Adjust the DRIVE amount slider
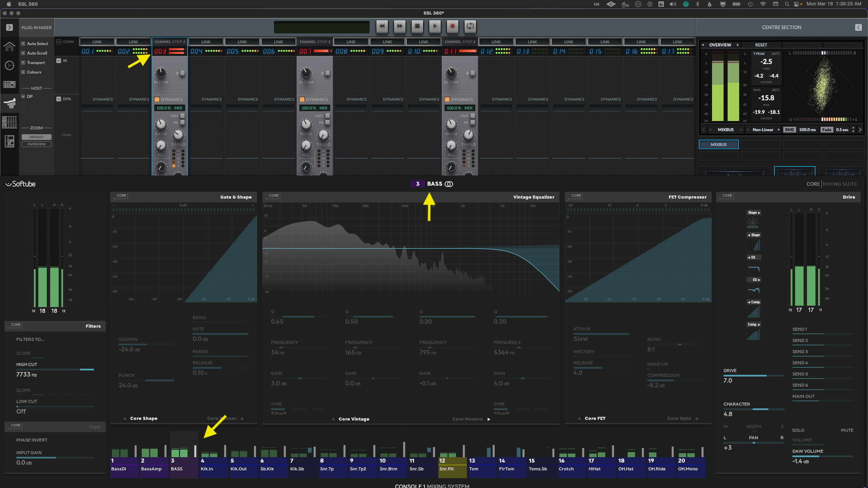This screenshot has height=488, width=868. click(753, 376)
